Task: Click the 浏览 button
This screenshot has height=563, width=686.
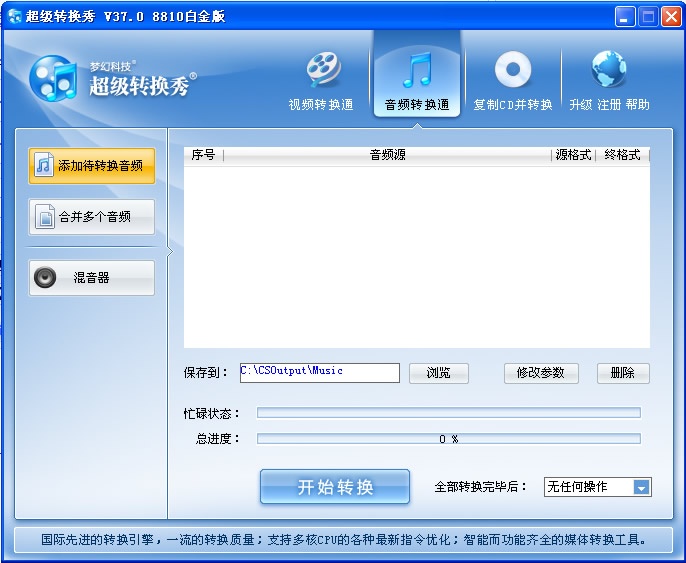Action: tap(439, 373)
